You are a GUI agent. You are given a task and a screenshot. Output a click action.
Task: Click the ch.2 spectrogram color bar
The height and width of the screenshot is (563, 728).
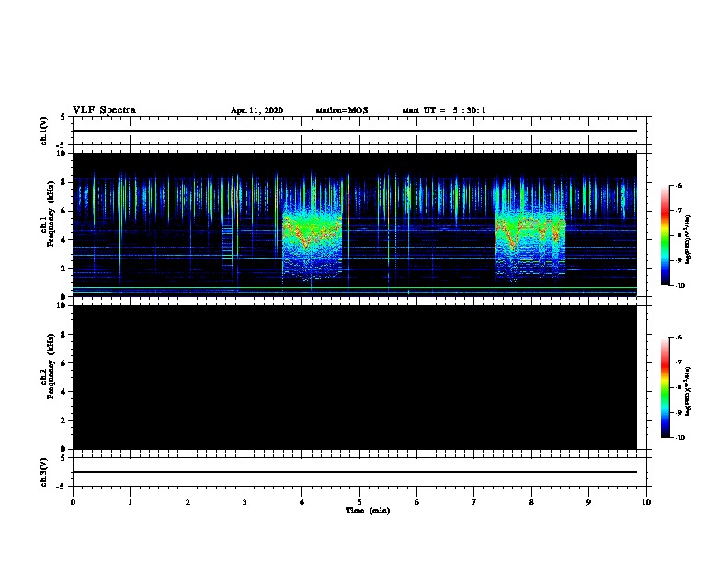click(x=665, y=387)
